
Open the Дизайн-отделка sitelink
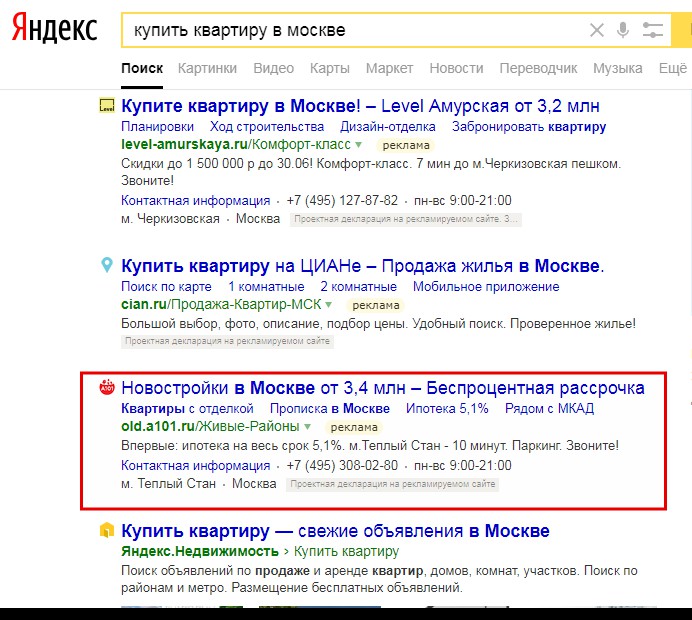387,127
